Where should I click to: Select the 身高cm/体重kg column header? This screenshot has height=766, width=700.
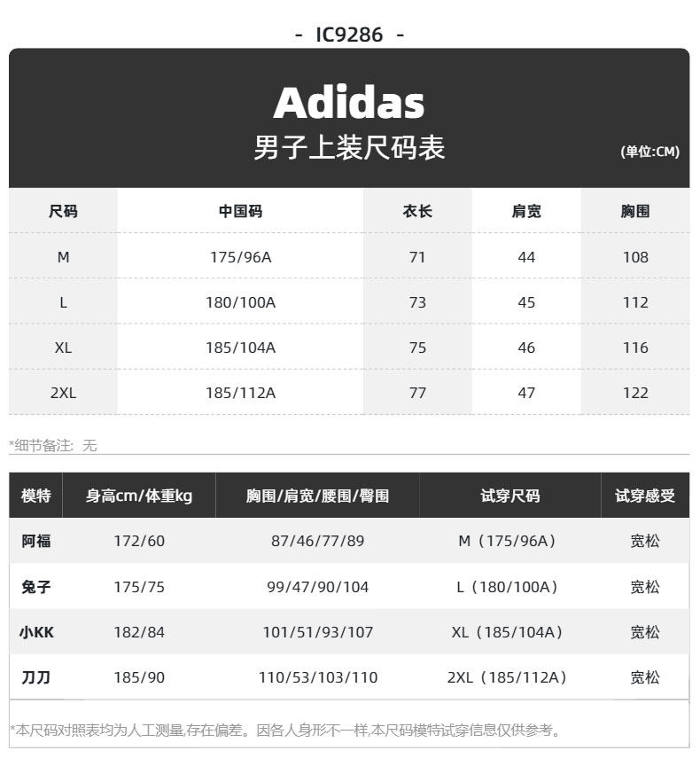(139, 496)
